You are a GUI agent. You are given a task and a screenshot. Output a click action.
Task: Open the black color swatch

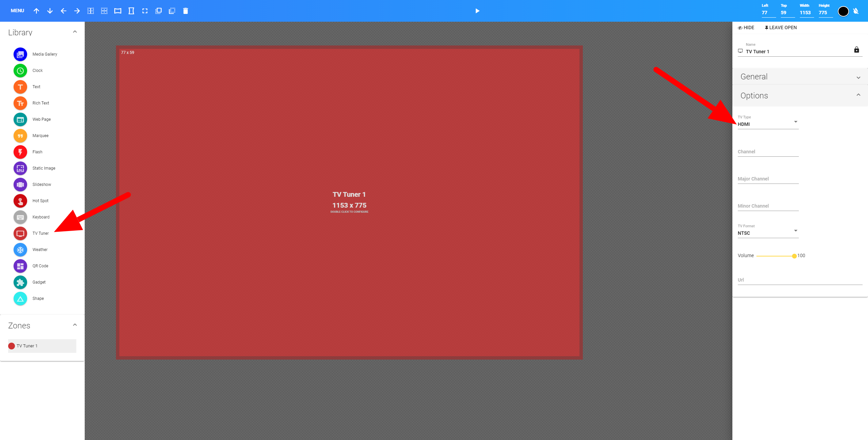[x=843, y=11]
